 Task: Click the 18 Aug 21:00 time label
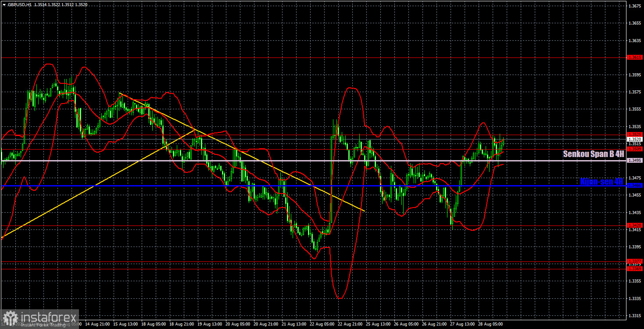(182, 324)
